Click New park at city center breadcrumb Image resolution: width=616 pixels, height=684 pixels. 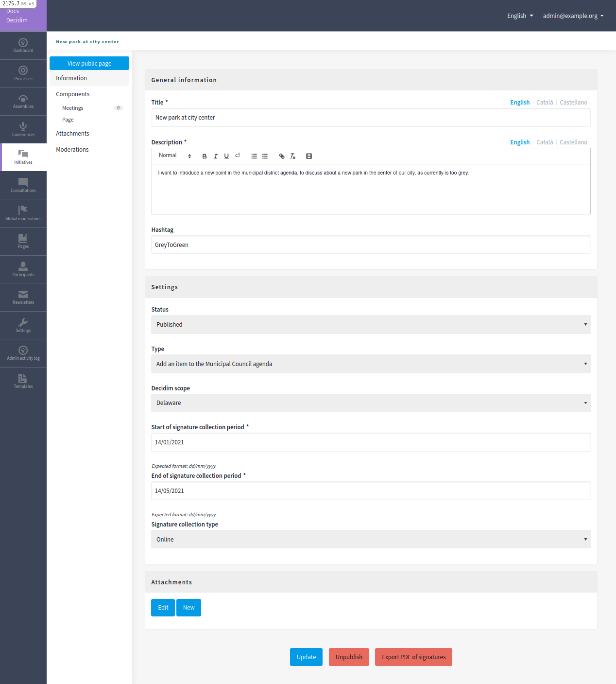(87, 42)
